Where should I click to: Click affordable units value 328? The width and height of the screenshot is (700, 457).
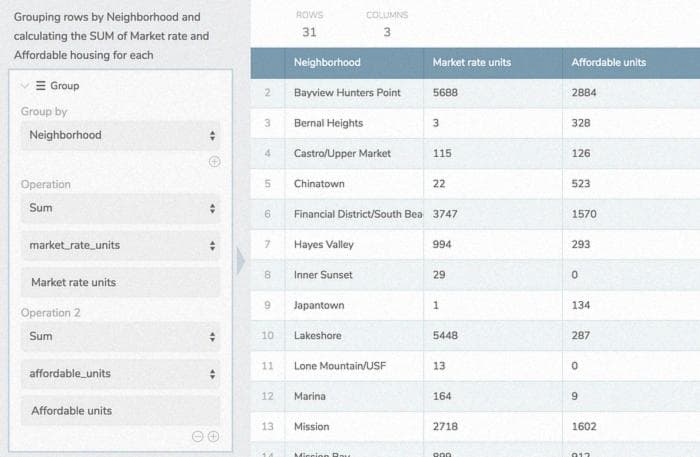pos(581,123)
